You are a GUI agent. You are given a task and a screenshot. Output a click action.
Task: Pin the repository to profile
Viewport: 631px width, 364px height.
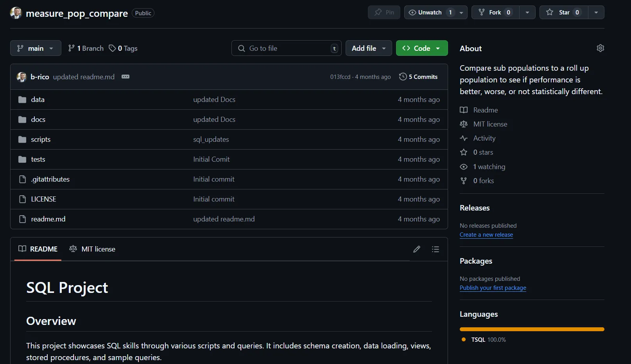click(384, 12)
